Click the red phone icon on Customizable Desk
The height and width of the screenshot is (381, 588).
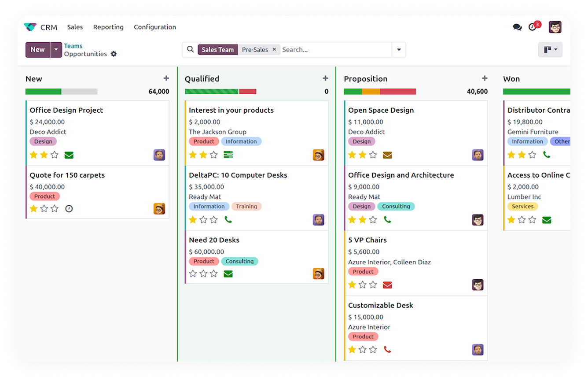pyautogui.click(x=387, y=350)
